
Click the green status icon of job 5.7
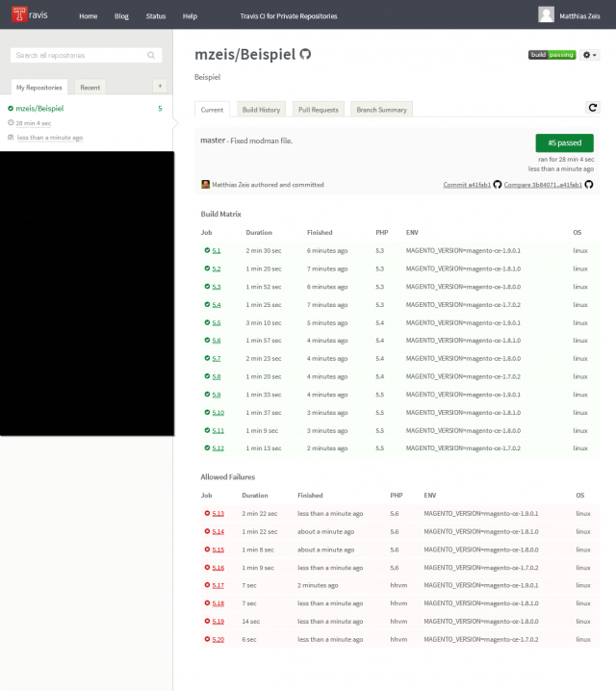[207, 358]
